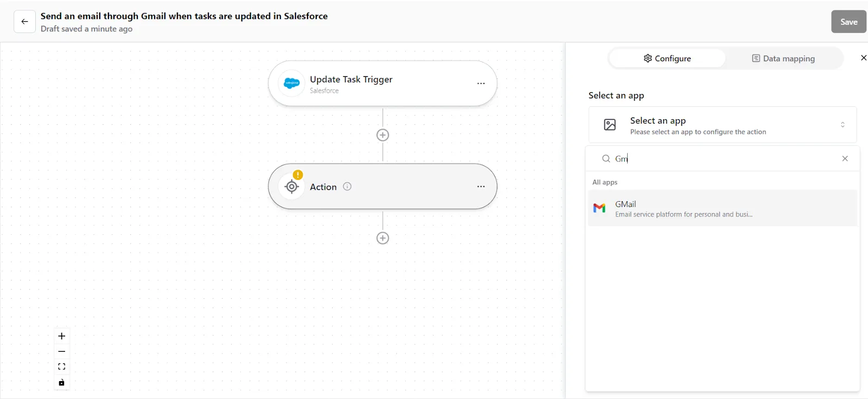This screenshot has height=399, width=868.
Task: Show info tooltip next to Action
Action: click(x=347, y=186)
